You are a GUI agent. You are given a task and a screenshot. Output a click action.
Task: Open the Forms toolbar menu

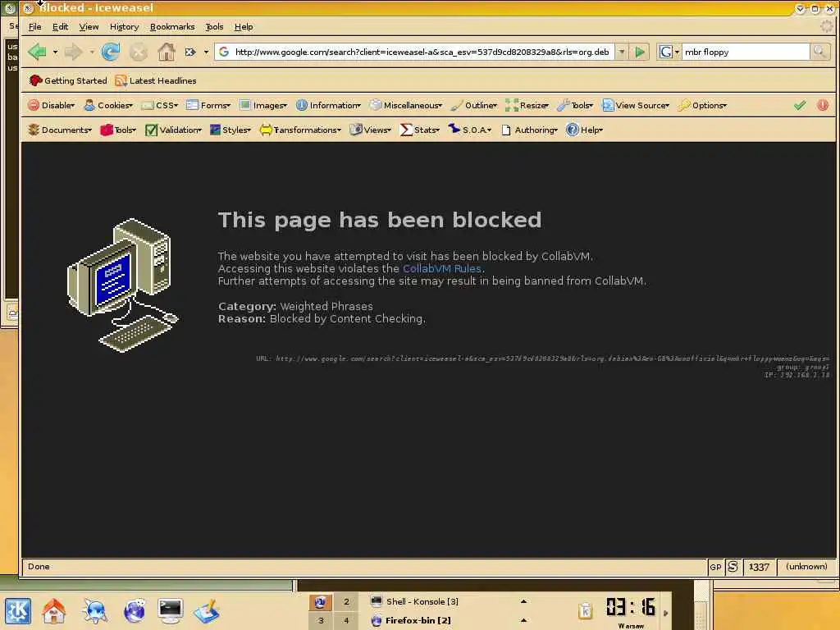tap(208, 106)
